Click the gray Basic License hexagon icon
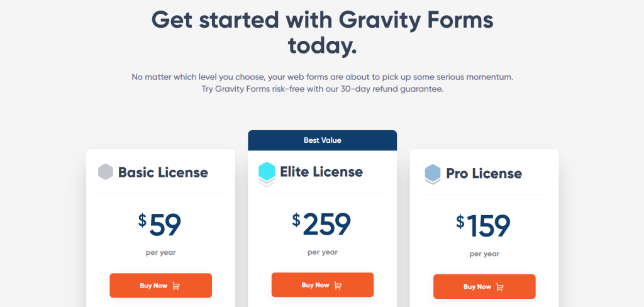This screenshot has width=644, height=307. point(106,172)
